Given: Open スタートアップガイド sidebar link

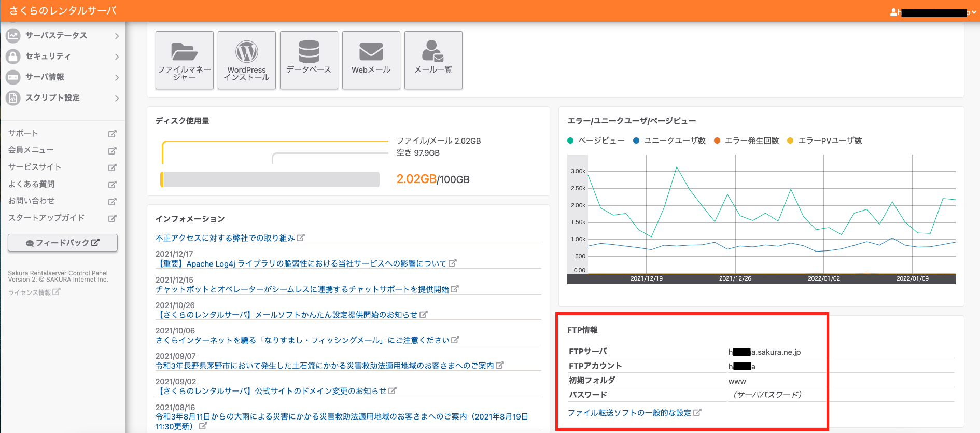Looking at the screenshot, I should point(46,218).
